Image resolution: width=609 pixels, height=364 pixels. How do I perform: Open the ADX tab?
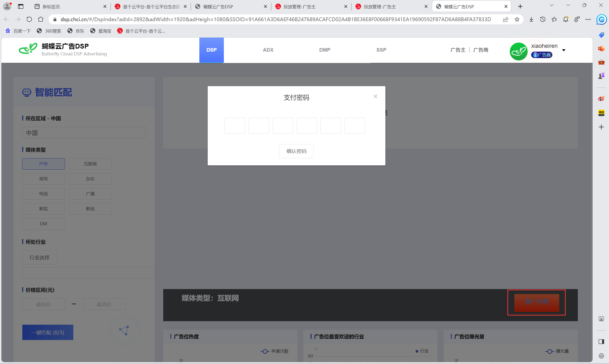[x=268, y=50]
